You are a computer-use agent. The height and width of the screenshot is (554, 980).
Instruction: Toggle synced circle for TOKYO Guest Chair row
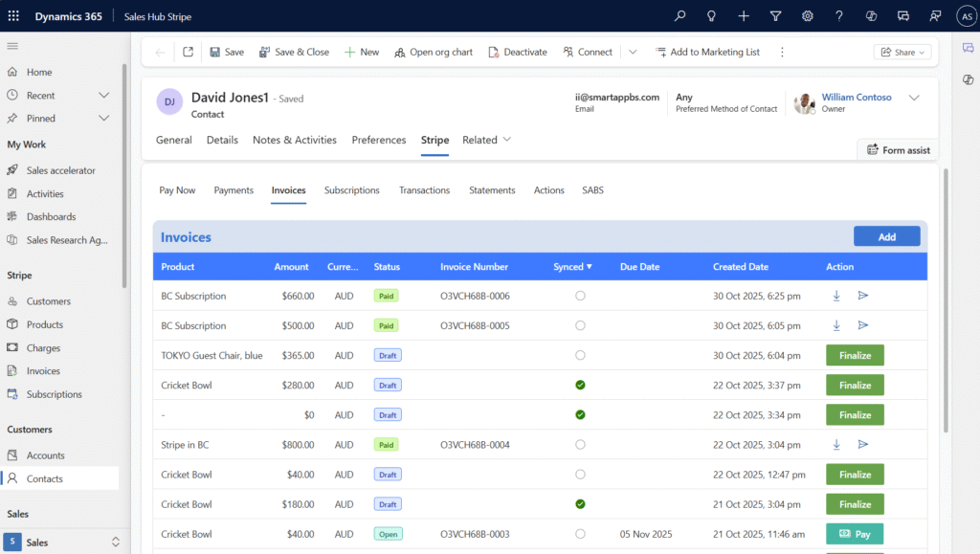pos(580,355)
